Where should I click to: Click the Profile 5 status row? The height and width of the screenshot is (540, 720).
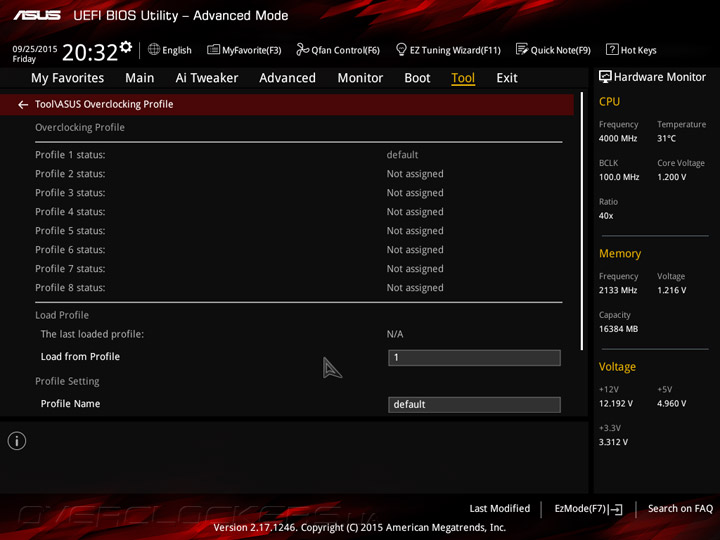(x=298, y=231)
